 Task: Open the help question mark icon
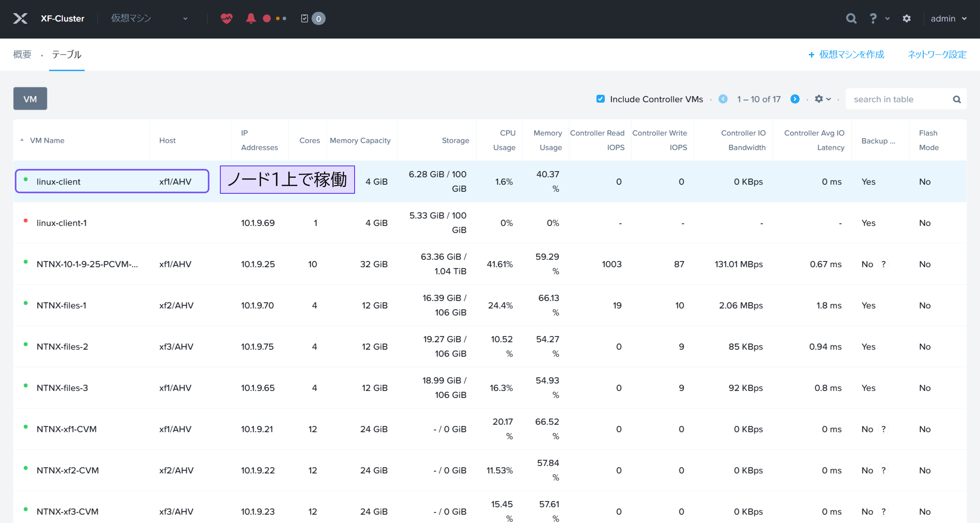873,18
